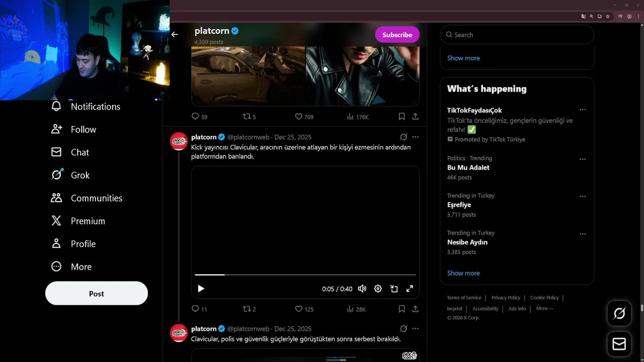Click Show more below the search box
644x362 pixels.
(x=463, y=58)
